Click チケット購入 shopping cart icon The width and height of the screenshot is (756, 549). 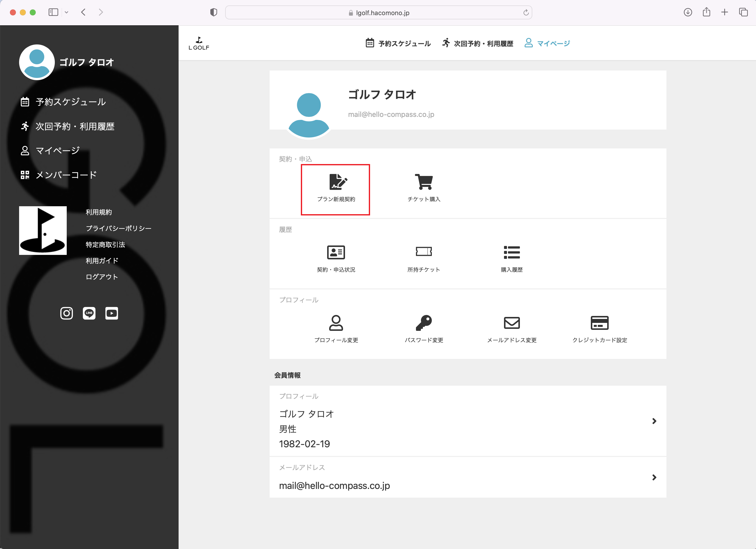(423, 182)
